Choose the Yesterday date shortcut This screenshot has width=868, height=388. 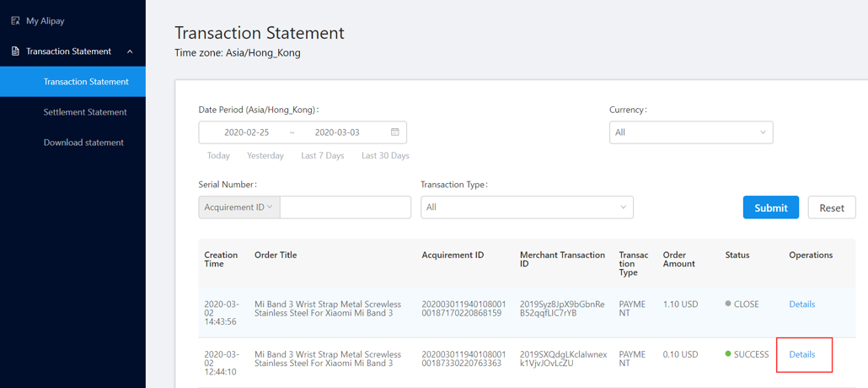coord(265,156)
